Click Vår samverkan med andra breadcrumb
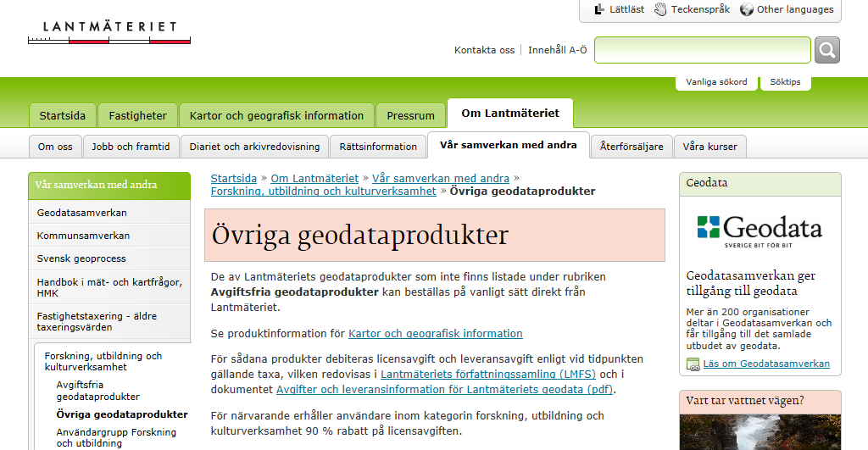The height and width of the screenshot is (450, 868). (x=441, y=178)
